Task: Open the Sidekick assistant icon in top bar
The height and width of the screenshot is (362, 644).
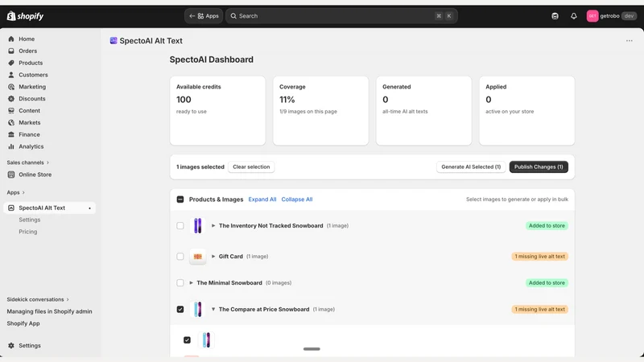Action: (x=555, y=16)
